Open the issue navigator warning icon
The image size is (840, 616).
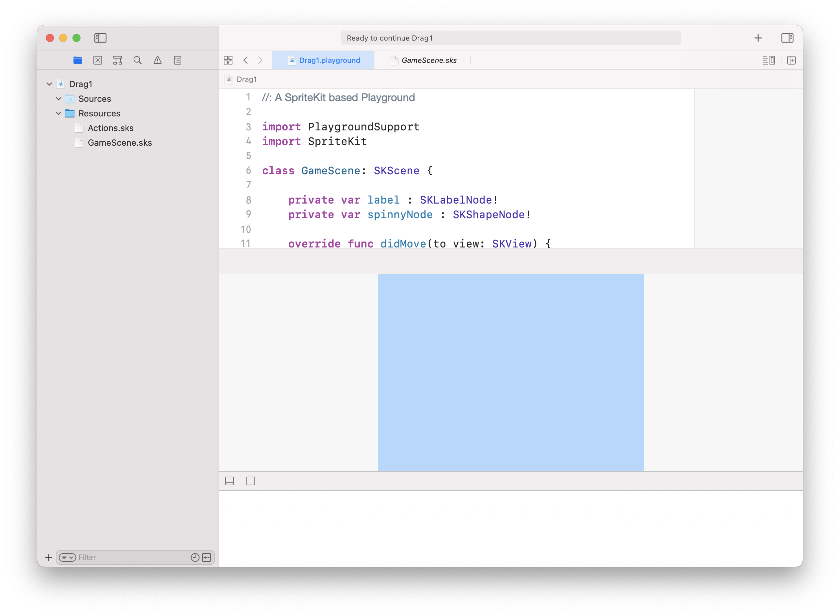tap(158, 60)
